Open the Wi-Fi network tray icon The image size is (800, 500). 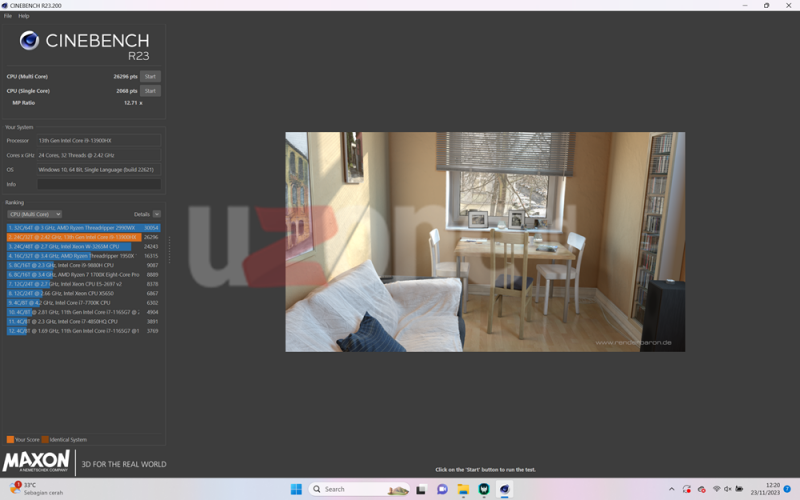click(716, 489)
